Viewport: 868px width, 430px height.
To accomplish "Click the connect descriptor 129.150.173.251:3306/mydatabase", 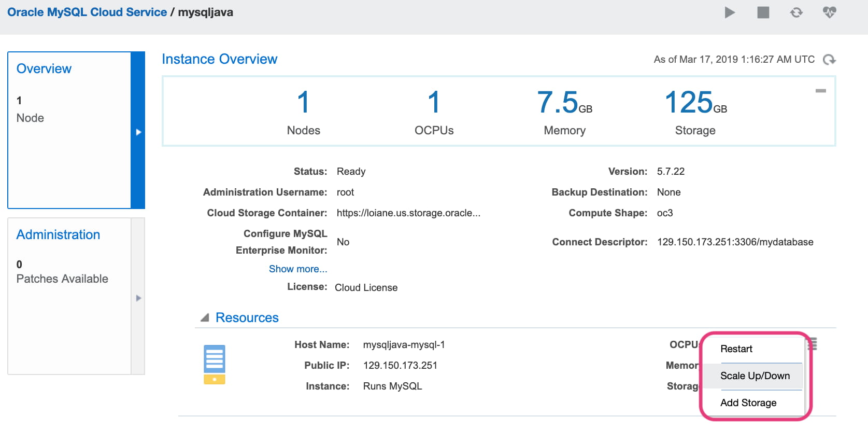I will pyautogui.click(x=735, y=242).
